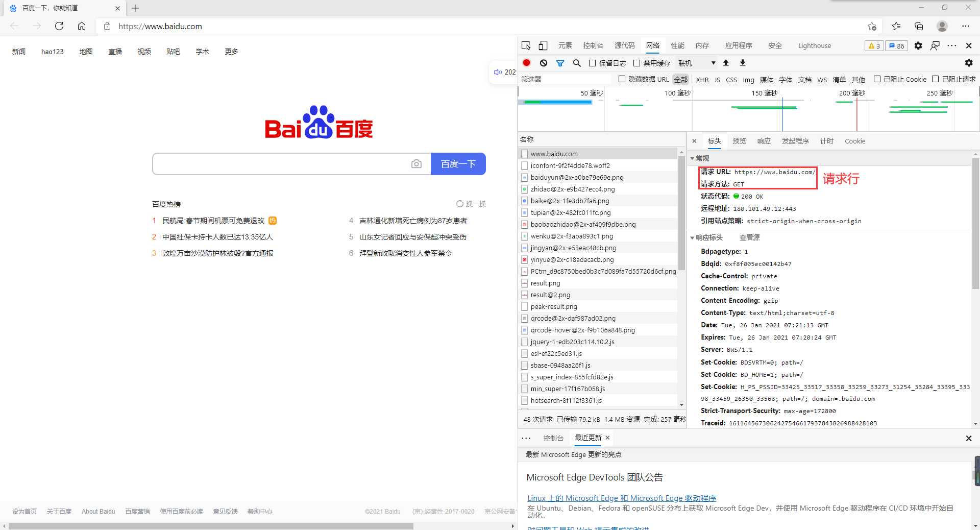
Task: Open the Linux 上的 Microsoft Edge driver link
Action: 622,498
